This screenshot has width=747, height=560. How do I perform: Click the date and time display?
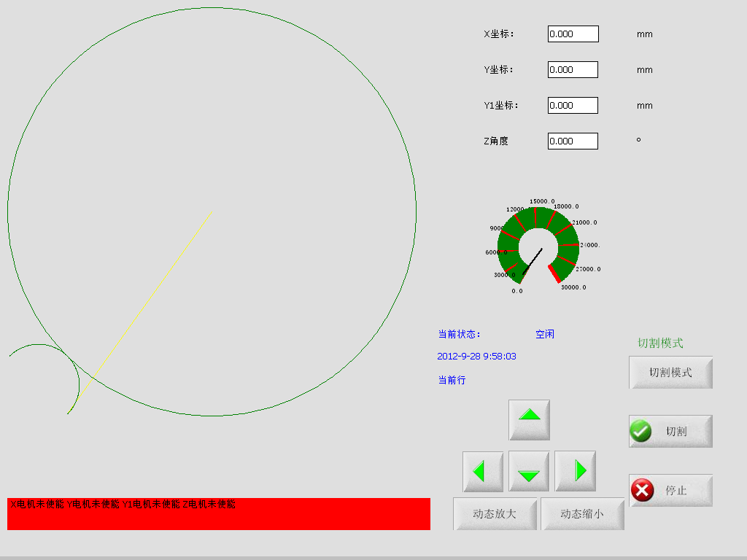[476, 357]
